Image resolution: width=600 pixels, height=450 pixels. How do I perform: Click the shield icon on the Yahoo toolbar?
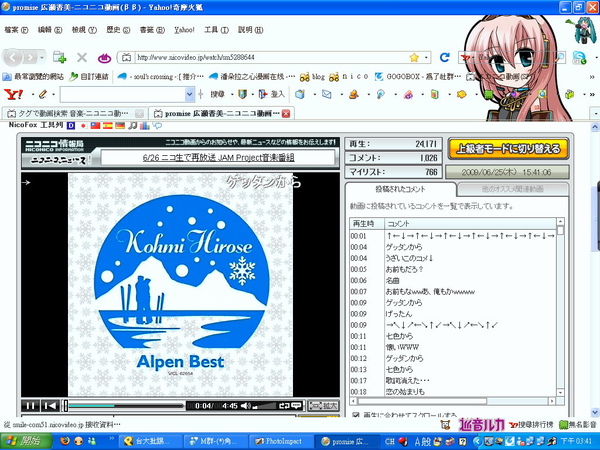point(242,94)
